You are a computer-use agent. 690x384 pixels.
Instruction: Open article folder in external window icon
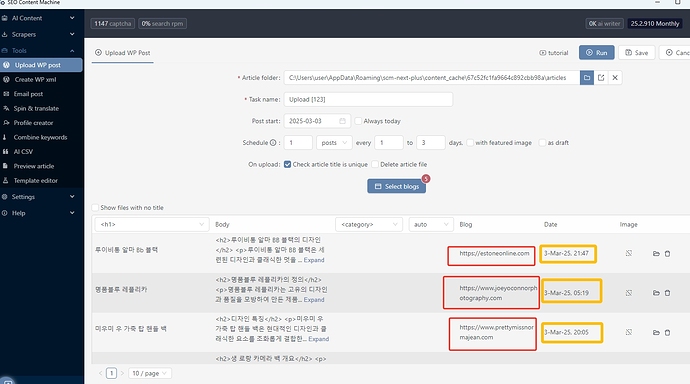601,78
